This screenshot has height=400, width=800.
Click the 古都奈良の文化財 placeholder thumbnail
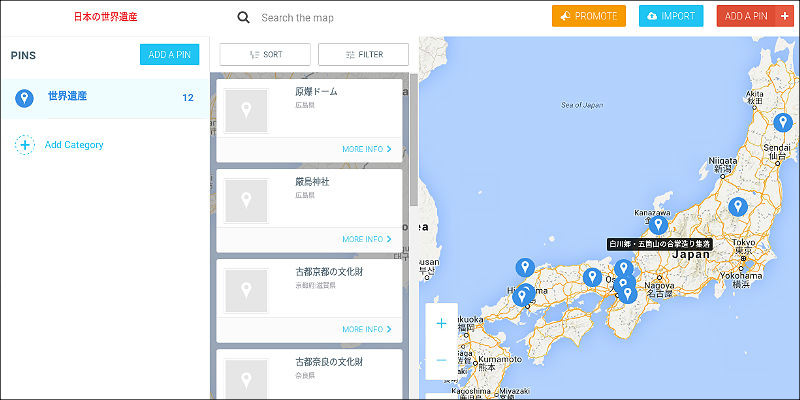[246, 379]
